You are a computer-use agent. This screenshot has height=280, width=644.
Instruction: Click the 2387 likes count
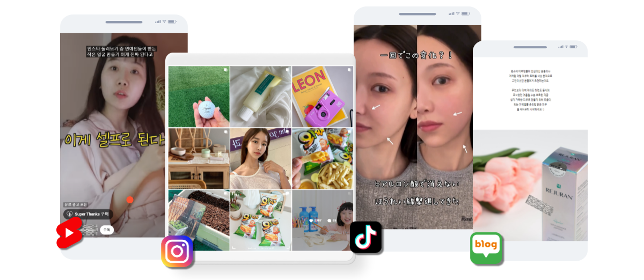318,220
